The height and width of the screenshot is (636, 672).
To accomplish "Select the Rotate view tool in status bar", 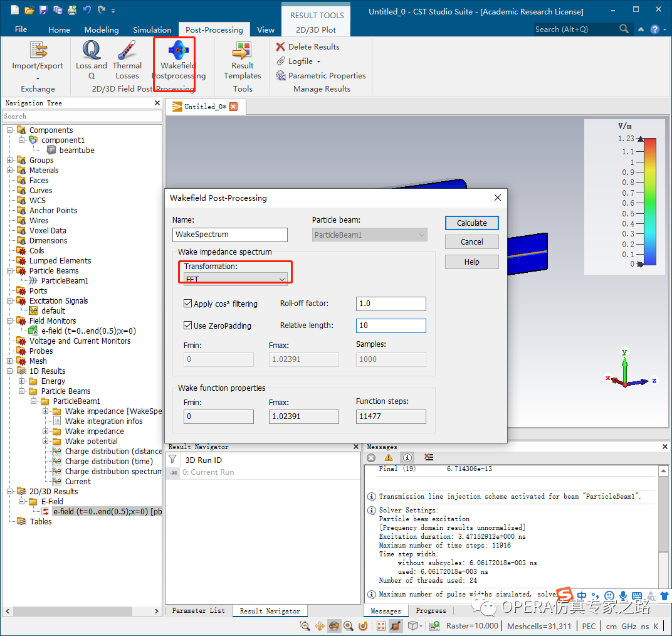I will tap(334, 626).
